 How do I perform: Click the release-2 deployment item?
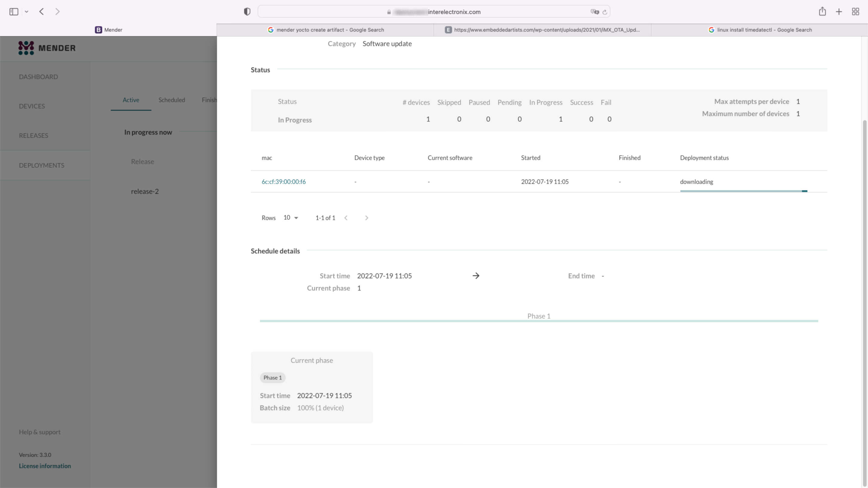145,191
